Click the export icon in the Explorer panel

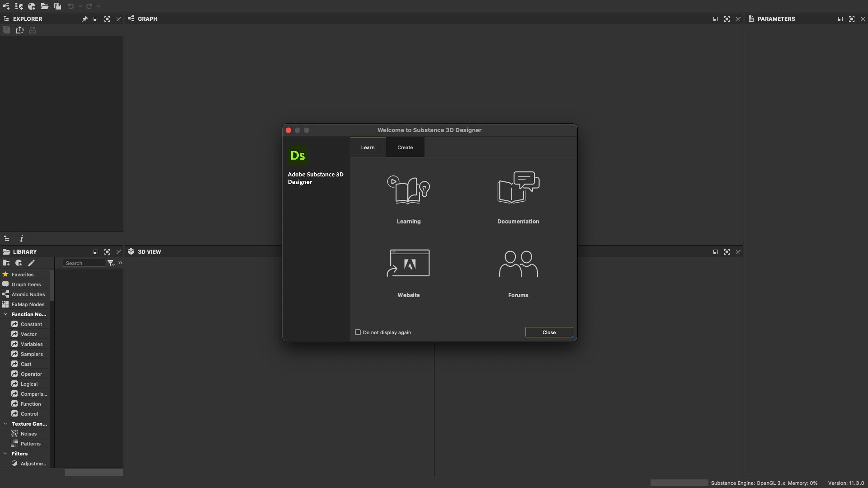[x=20, y=30]
